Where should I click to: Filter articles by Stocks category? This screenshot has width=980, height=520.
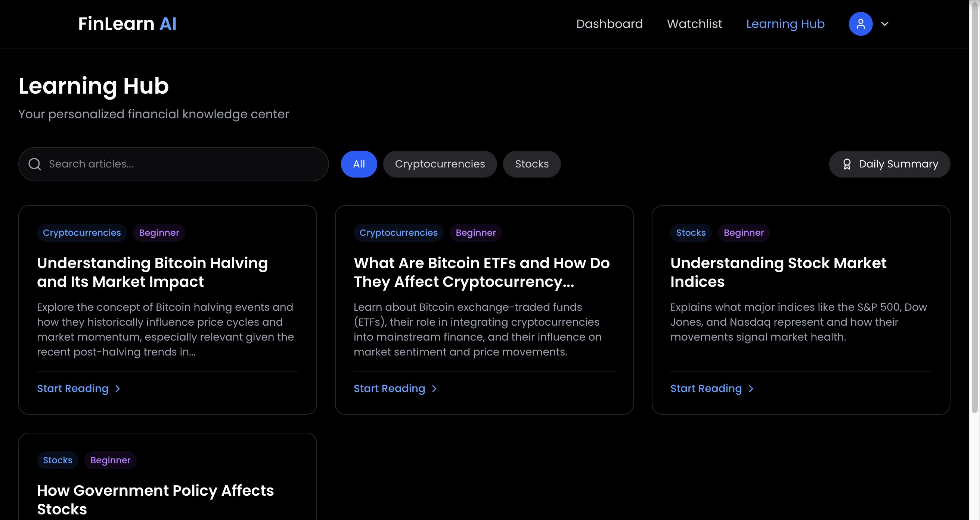531,164
